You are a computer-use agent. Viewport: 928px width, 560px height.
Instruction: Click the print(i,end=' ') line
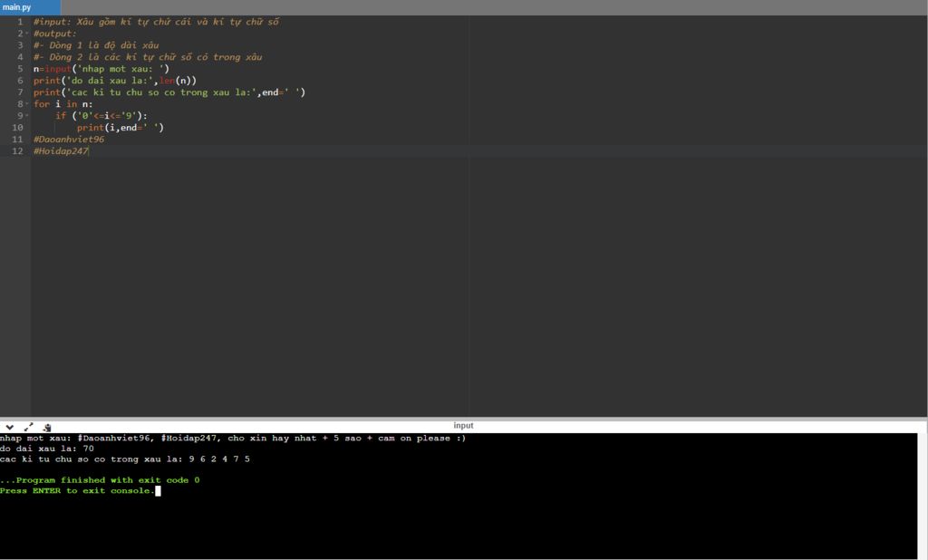pos(121,127)
